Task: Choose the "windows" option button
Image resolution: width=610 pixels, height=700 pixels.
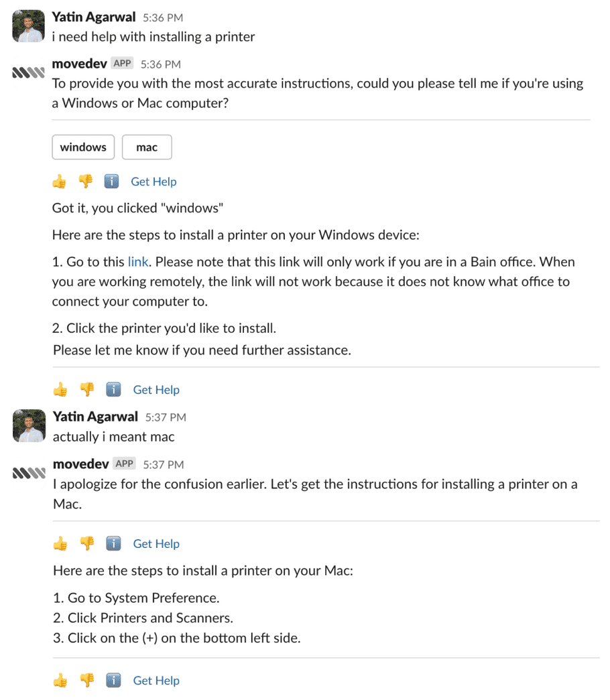Action: (x=83, y=147)
